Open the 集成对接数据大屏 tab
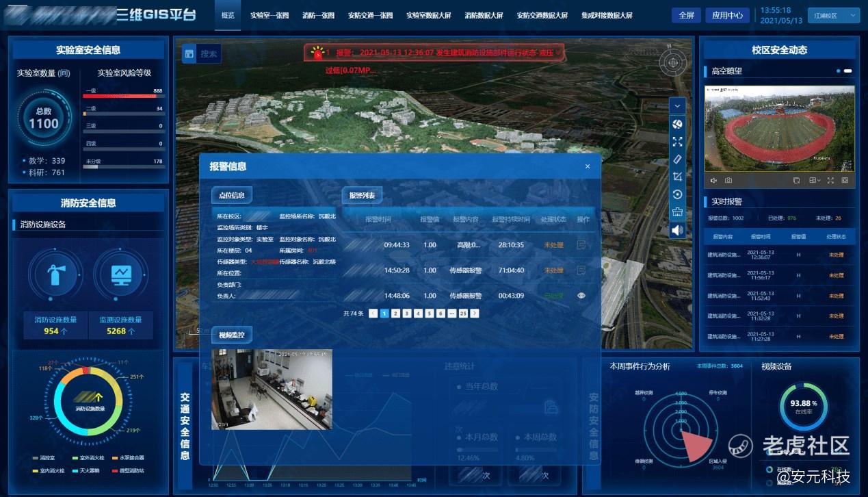Screen dimensions: 868x497 pyautogui.click(x=607, y=15)
